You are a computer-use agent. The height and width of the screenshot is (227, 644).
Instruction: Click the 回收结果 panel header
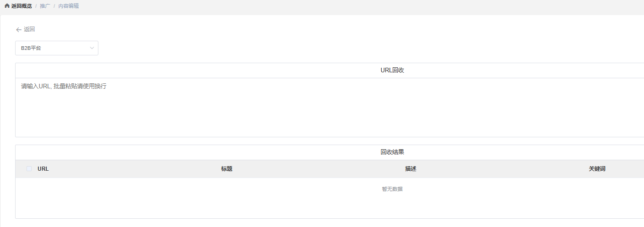coord(392,152)
